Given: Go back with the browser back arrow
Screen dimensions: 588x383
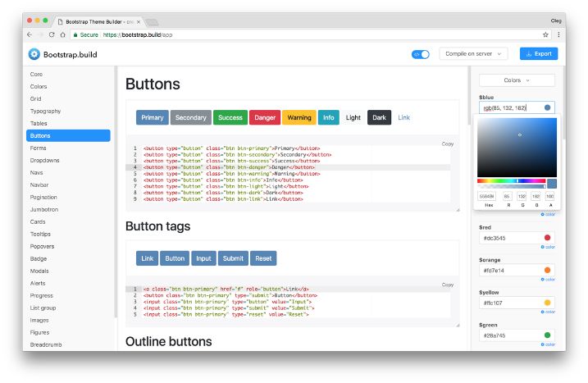Looking at the screenshot, I should coord(30,34).
